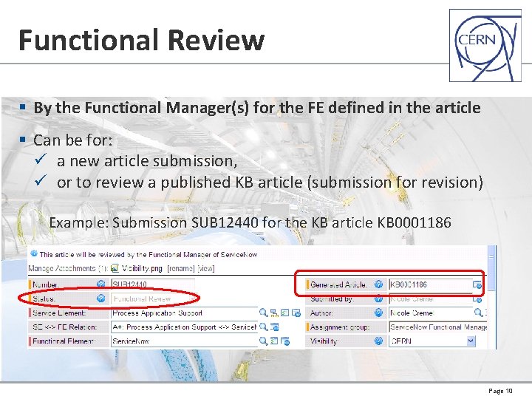Open the Generated Article reference preview icon
The height and width of the screenshot is (399, 532).
pyautogui.click(x=477, y=284)
